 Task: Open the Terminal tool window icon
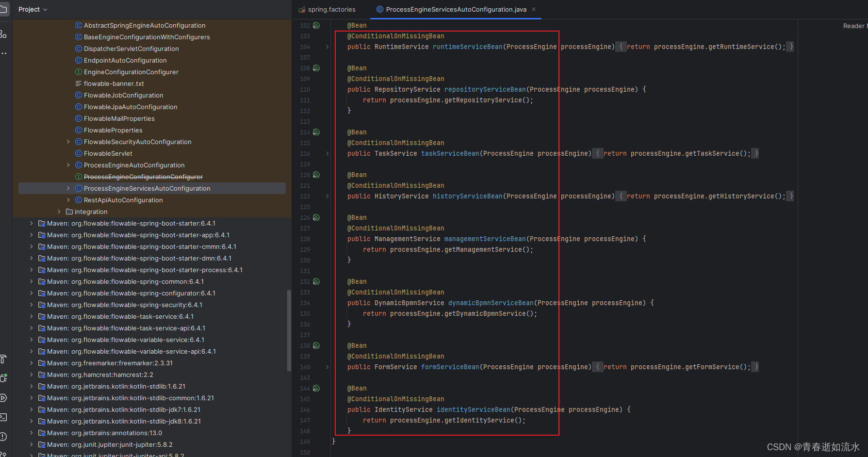click(3, 417)
